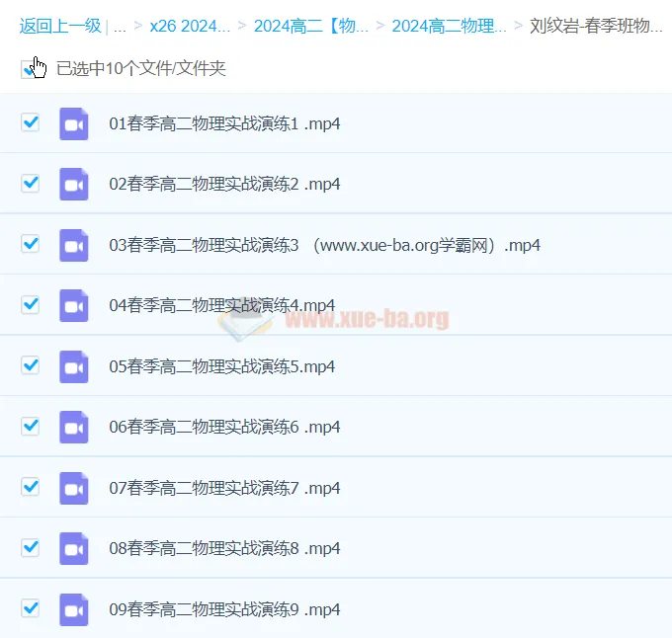Click video icon for 08春季高二物理实战演练8
The width and height of the screenshot is (672, 638).
pos(74,549)
